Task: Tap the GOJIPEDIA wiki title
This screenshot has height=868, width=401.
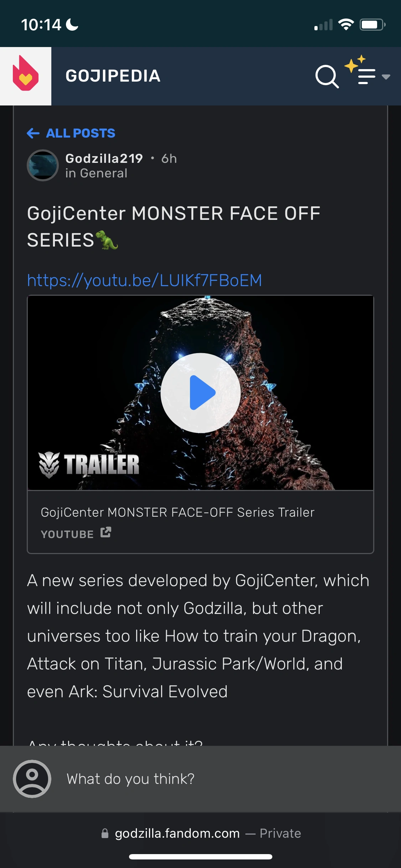Action: (x=113, y=76)
